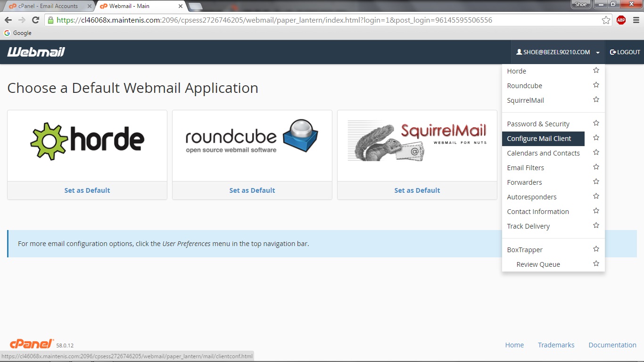Toggle the star beside Email Filters
Viewport: 644px width, 362px height.
point(596,167)
